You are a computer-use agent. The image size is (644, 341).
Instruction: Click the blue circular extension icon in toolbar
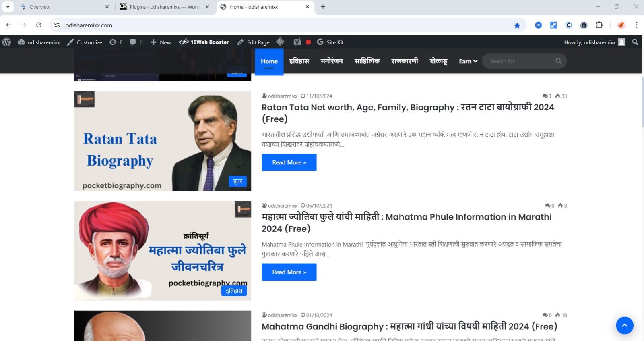(538, 25)
